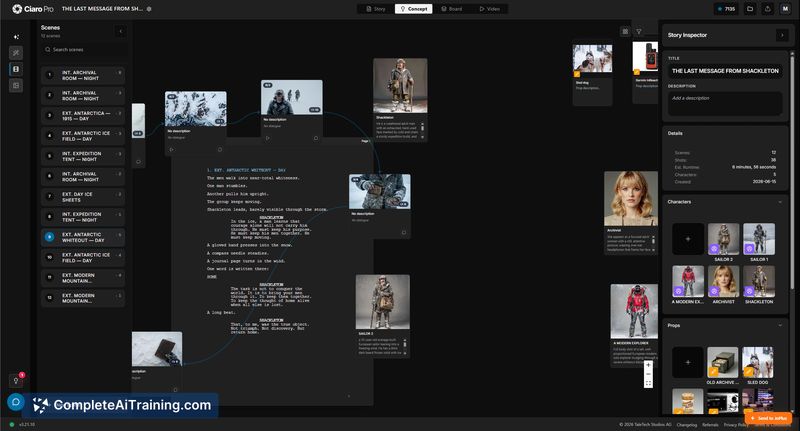Open the ARCHIVIST character thumbnail in inspector
The image size is (800, 431).
(x=723, y=281)
